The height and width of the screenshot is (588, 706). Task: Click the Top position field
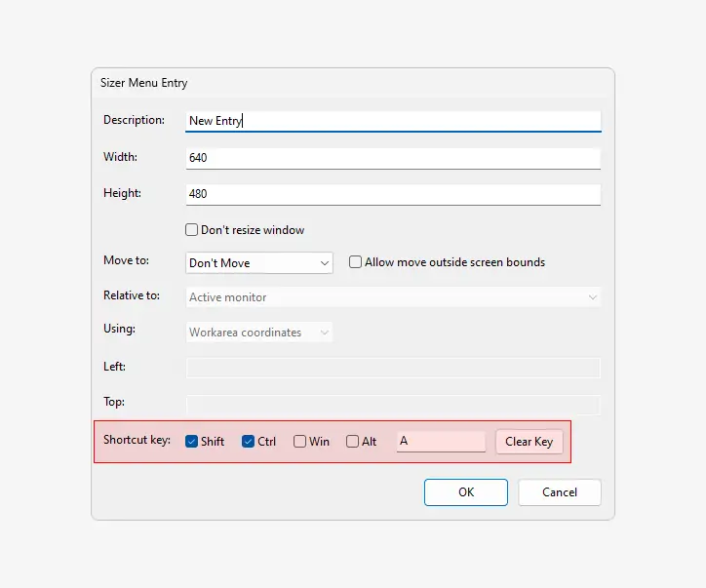pos(393,404)
